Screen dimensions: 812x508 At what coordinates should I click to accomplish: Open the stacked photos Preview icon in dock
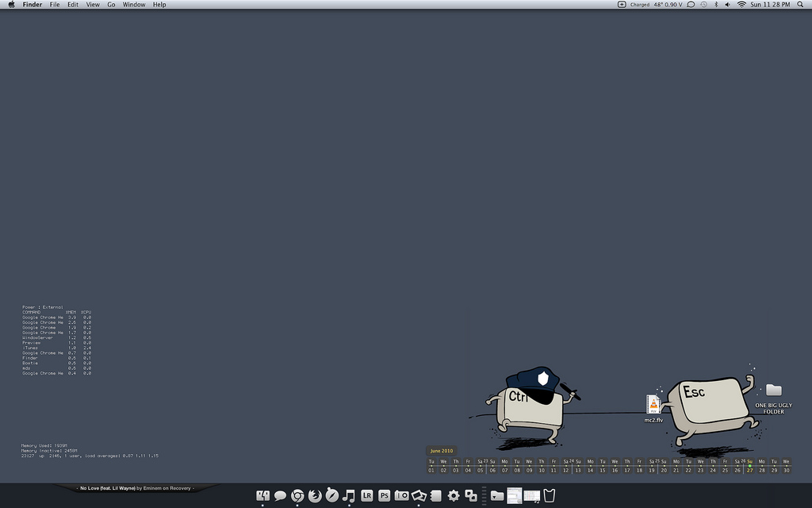click(419, 495)
